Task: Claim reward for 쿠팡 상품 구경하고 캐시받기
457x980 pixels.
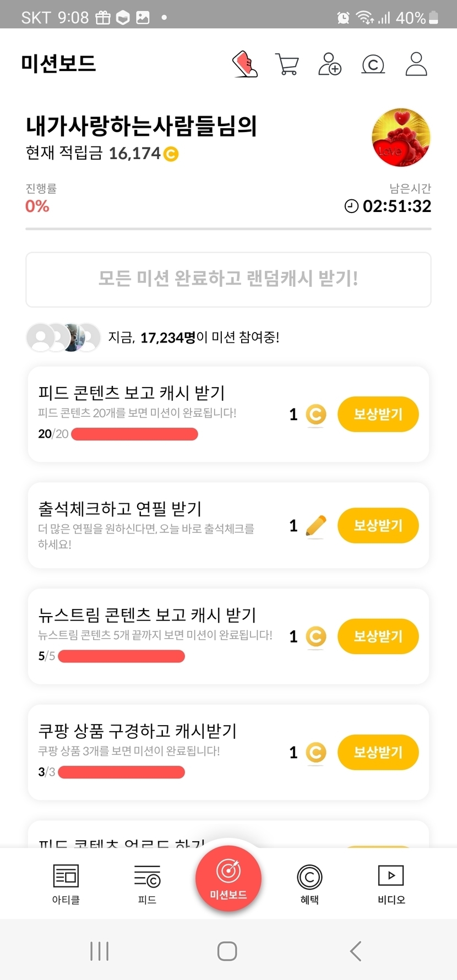Action: pyautogui.click(x=378, y=752)
